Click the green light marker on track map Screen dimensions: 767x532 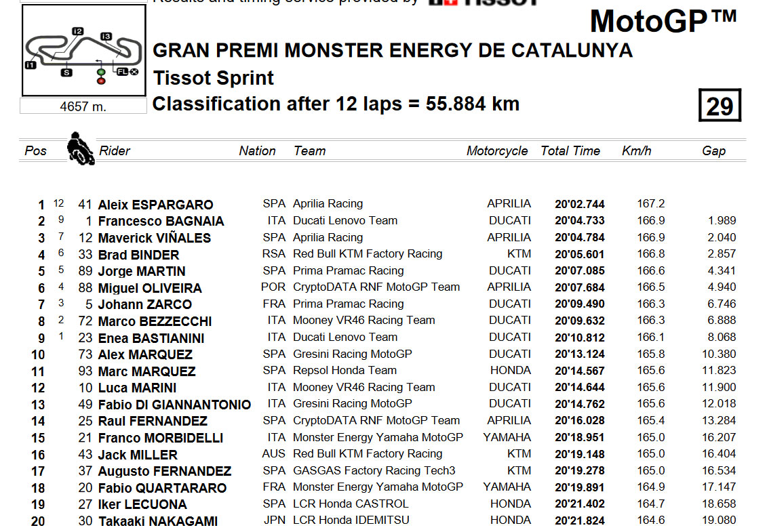point(101,73)
